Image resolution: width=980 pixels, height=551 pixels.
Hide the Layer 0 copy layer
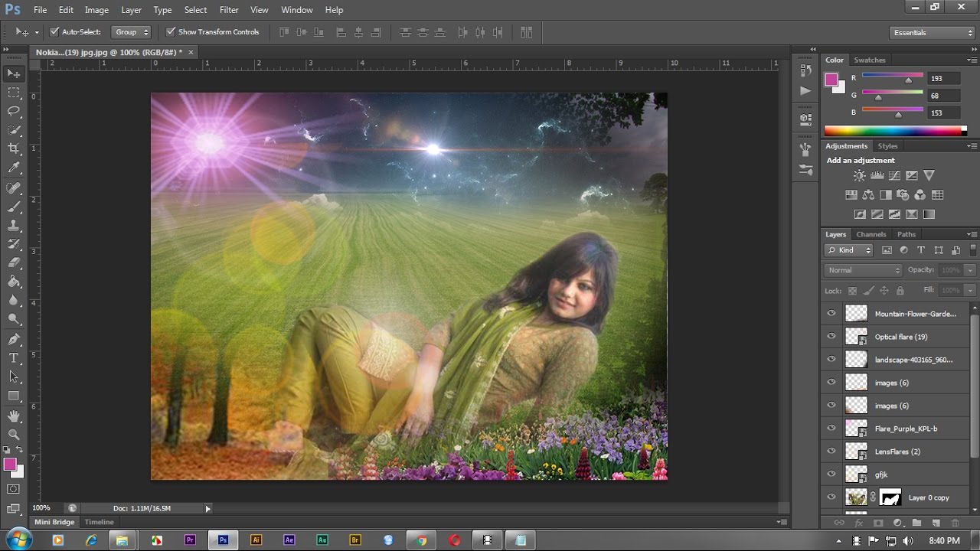coord(831,497)
